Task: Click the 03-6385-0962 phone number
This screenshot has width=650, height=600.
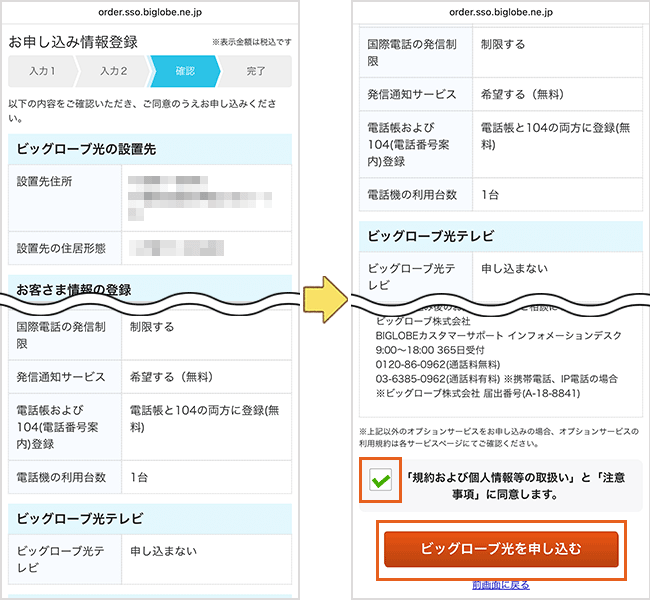Action: click(411, 379)
